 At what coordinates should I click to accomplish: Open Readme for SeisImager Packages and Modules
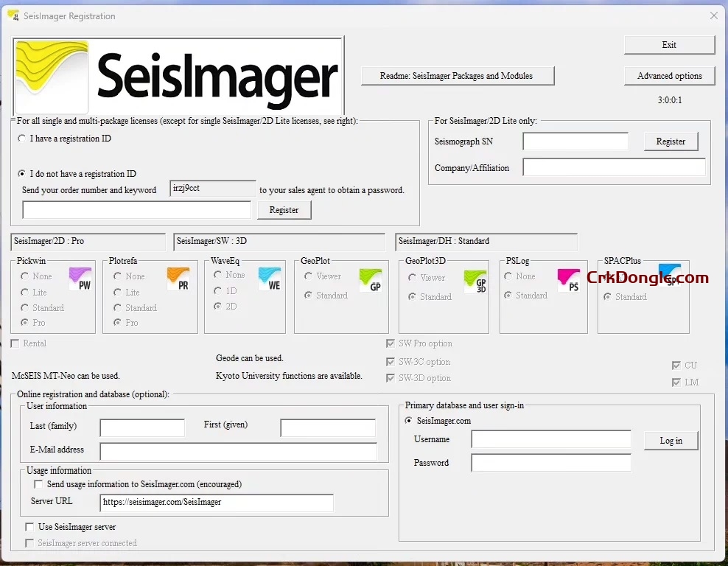(458, 75)
